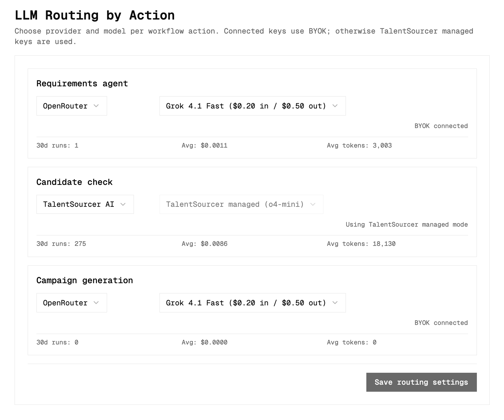Open the Requirements agent provider dropdown
This screenshot has width=504, height=420.
point(71,106)
